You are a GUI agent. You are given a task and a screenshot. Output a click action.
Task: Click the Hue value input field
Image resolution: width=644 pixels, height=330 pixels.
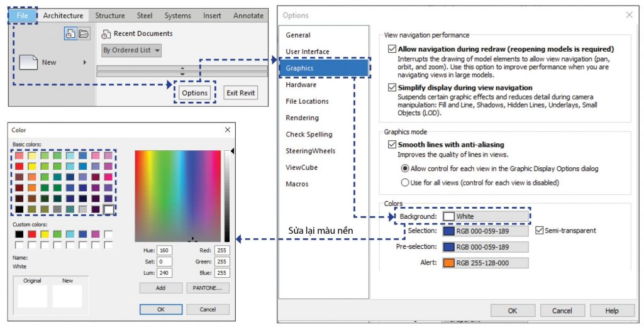tap(164, 250)
